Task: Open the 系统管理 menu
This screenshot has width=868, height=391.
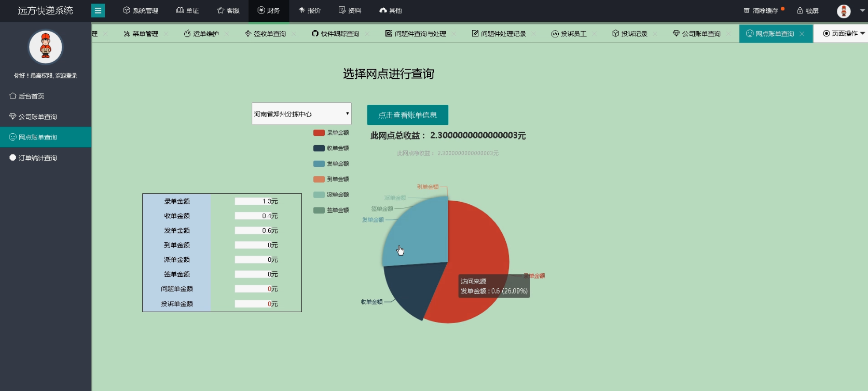Action: click(141, 10)
